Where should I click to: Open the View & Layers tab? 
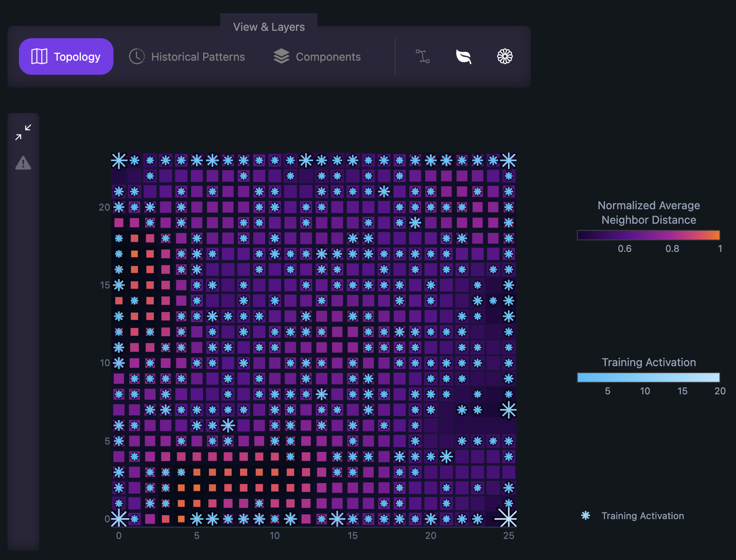269,27
